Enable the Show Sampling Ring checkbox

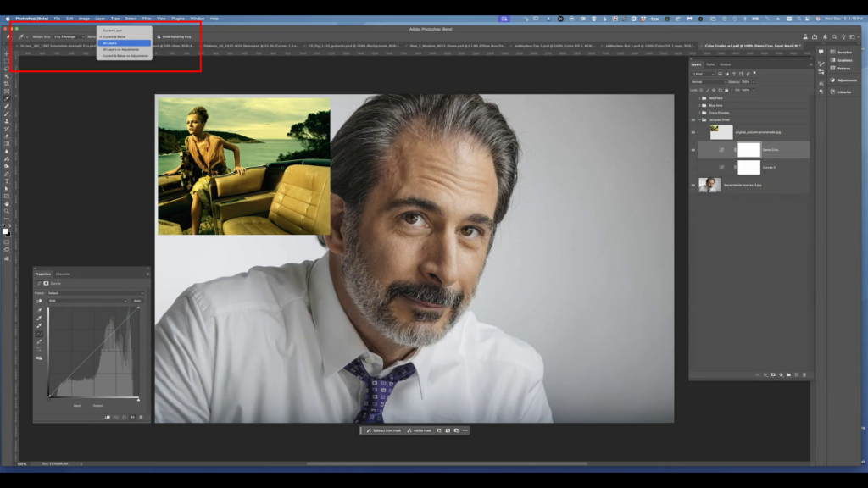pyautogui.click(x=158, y=36)
